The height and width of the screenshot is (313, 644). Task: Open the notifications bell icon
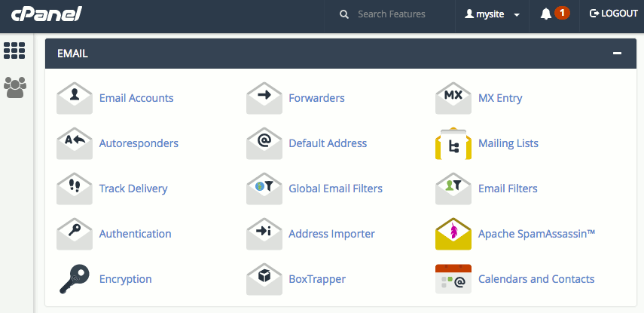click(x=546, y=14)
